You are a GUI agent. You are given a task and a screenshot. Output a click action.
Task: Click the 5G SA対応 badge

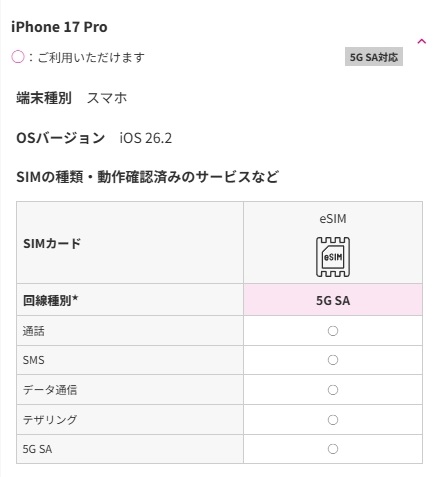pyautogui.click(x=374, y=57)
